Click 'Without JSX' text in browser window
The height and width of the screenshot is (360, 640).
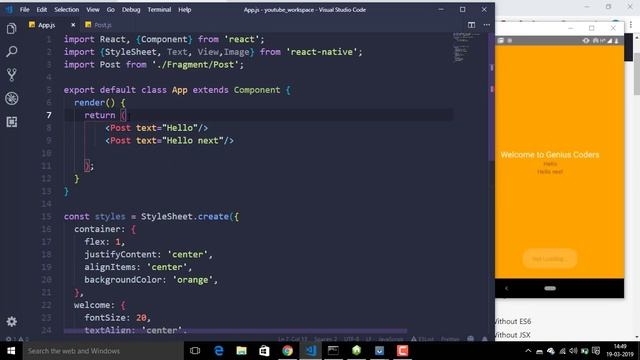click(x=513, y=335)
